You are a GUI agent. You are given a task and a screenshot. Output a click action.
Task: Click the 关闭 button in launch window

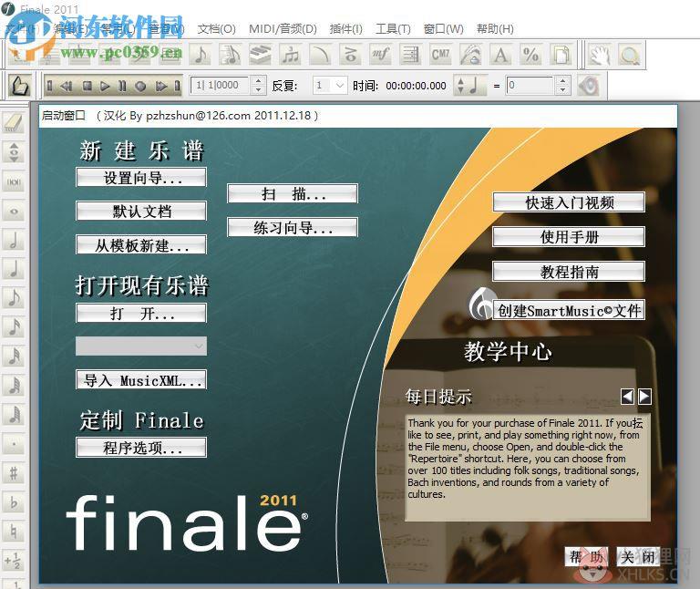pyautogui.click(x=638, y=557)
